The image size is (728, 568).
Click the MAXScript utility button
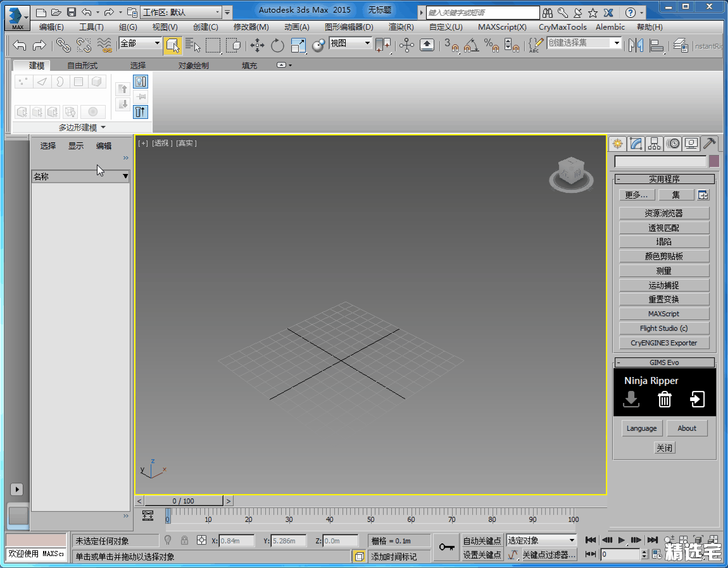point(663,314)
